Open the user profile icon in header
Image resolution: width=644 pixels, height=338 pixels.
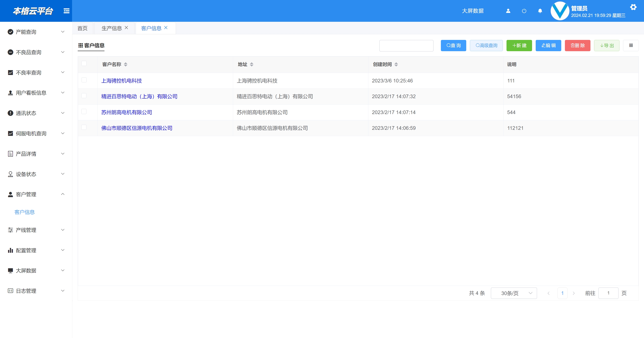pyautogui.click(x=508, y=11)
